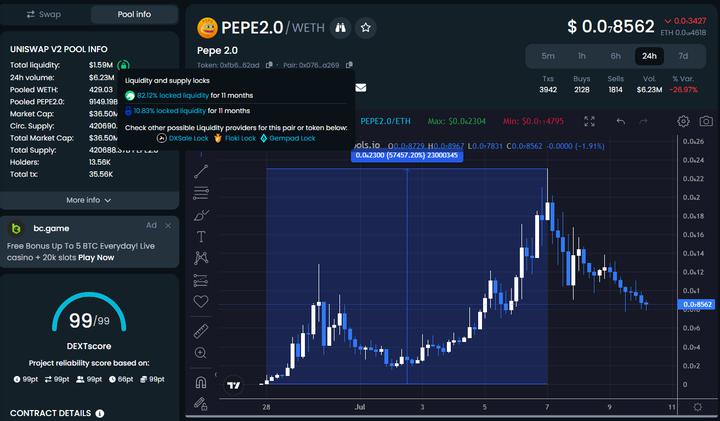Select the brush drawing tool
Viewport: 720px width, 421px height.
point(201,215)
